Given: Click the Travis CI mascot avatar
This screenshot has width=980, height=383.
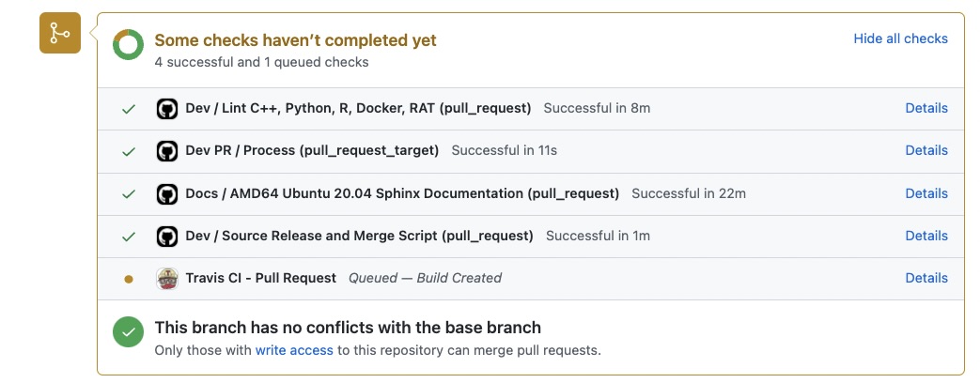Looking at the screenshot, I should coord(166,279).
